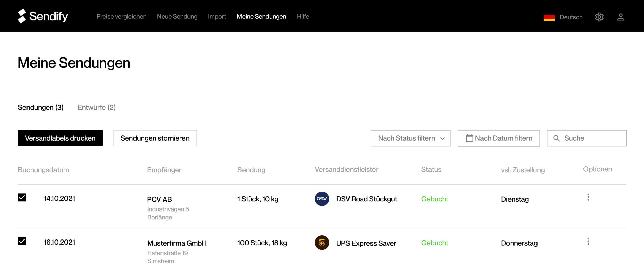Viewport: 644px width, 270px height.
Task: Click the magnifier icon in search box
Action: [556, 138]
